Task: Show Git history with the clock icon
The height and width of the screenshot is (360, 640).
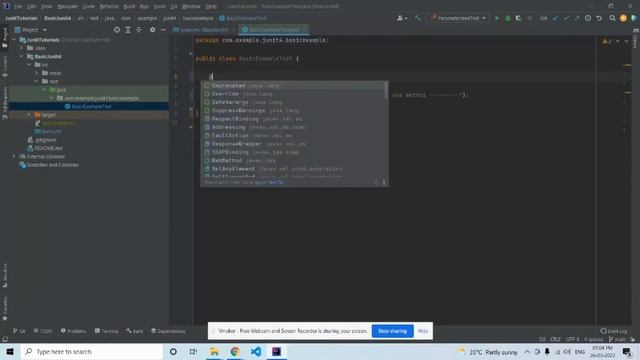Action: pos(588,18)
